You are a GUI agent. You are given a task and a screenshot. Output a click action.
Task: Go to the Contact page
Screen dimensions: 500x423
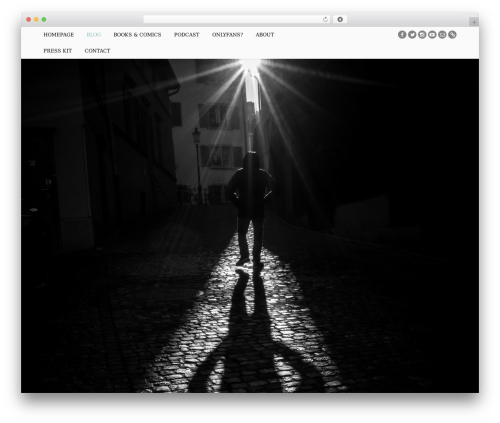click(x=97, y=51)
